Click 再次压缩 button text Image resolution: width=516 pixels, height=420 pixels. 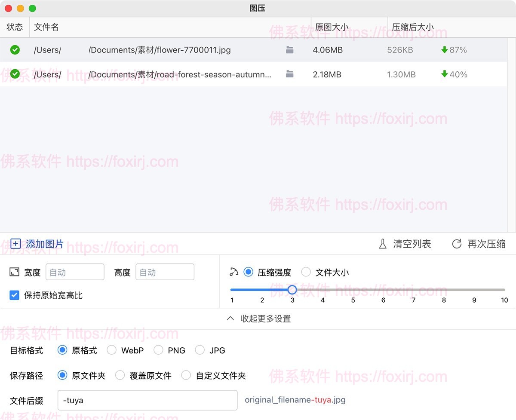tap(486, 244)
